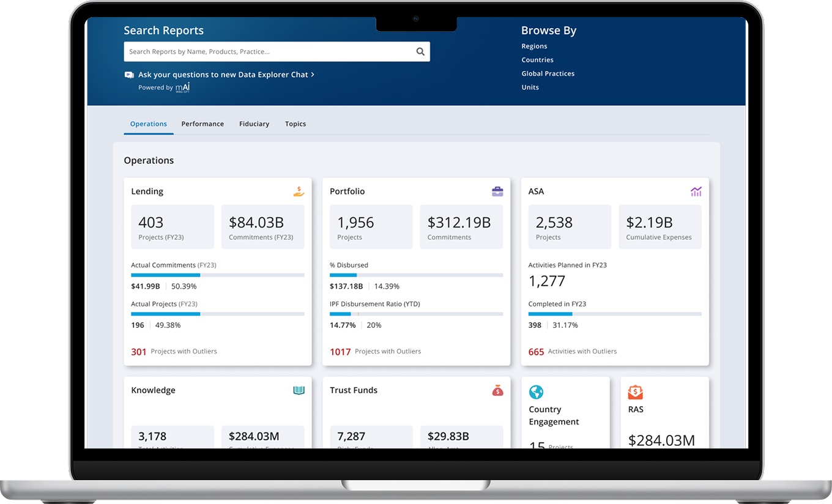
Task: Click the Trust Funds money bag icon
Action: click(497, 390)
